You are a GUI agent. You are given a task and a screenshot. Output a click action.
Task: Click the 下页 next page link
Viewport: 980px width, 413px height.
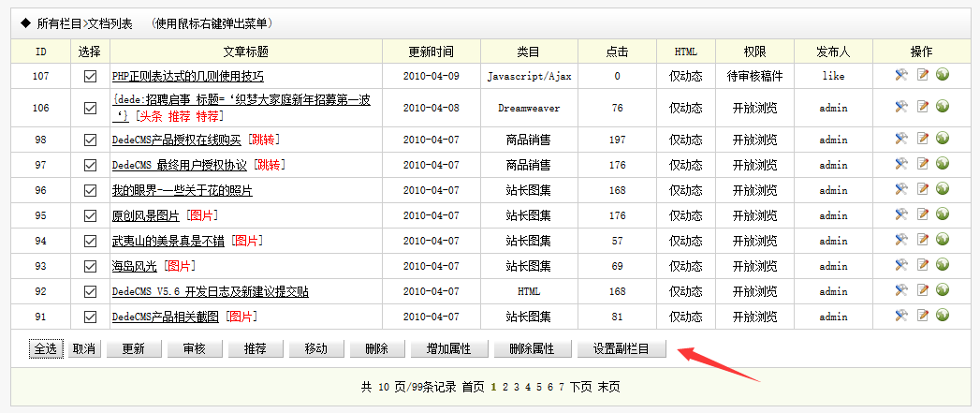tap(580, 387)
